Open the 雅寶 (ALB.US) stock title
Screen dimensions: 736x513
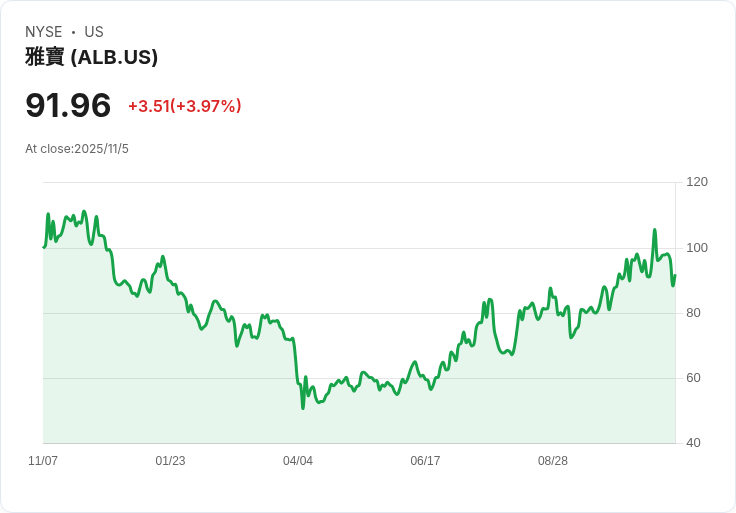point(91,57)
